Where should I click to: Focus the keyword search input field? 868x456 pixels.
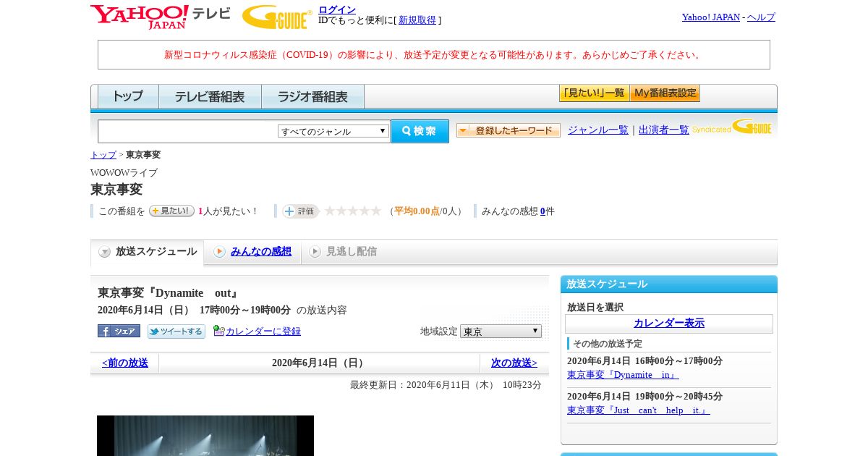[x=188, y=131]
